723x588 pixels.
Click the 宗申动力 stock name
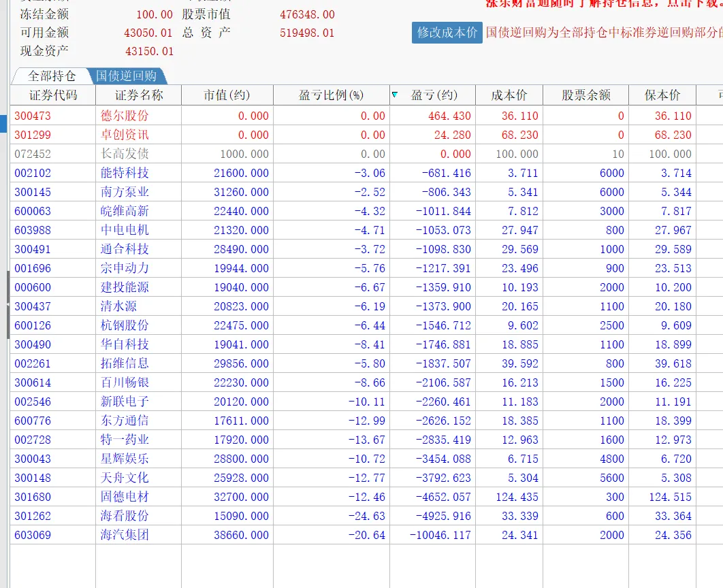pyautogui.click(x=125, y=268)
